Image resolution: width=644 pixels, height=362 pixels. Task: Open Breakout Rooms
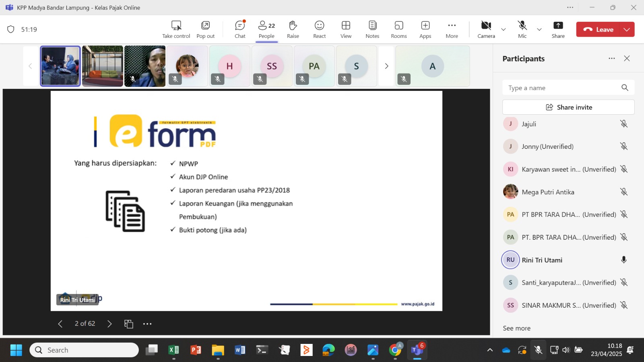(x=398, y=29)
